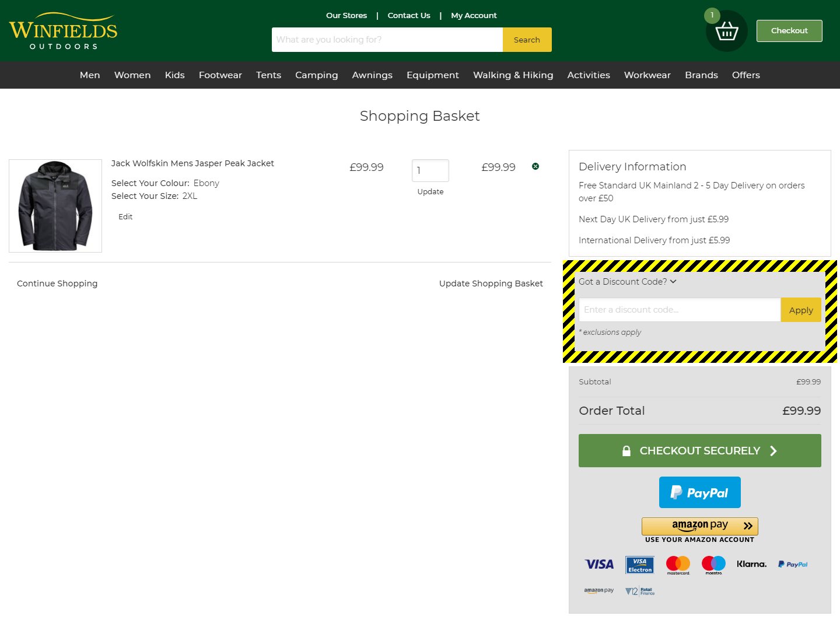Go to Our Stores link
This screenshot has width=840, height=630.
(346, 15)
